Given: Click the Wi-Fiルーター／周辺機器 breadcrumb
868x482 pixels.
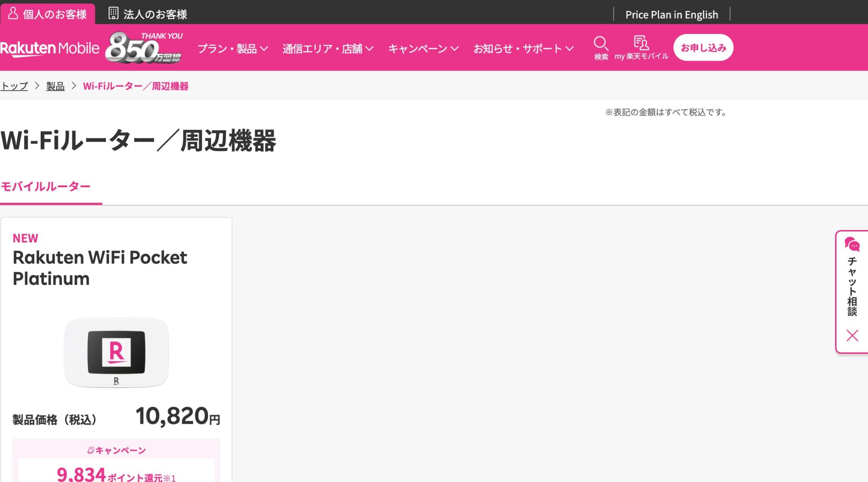Looking at the screenshot, I should click(136, 86).
